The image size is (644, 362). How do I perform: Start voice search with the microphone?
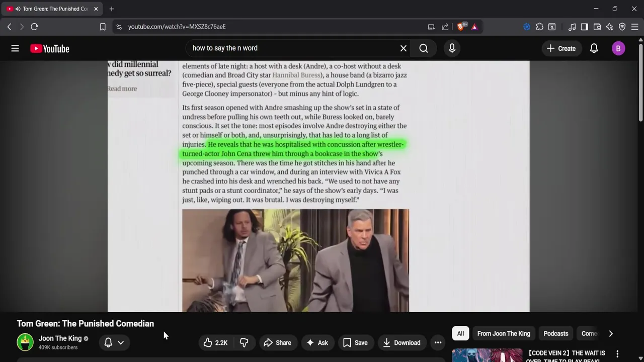coord(452,48)
